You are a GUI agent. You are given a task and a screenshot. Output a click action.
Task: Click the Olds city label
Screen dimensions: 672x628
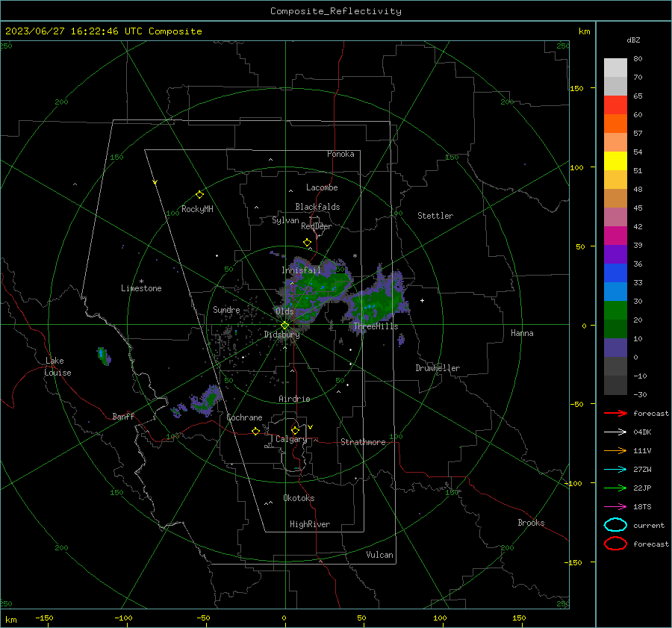click(x=284, y=311)
